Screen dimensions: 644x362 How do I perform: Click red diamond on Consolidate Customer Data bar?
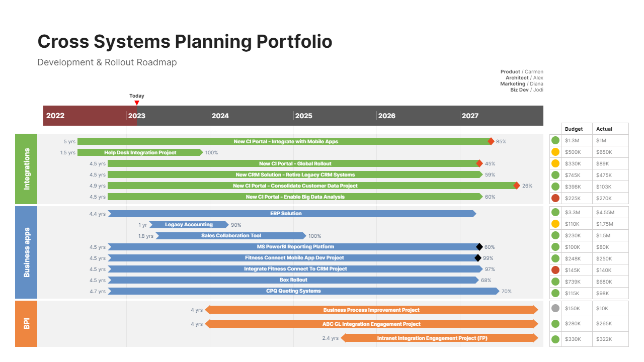[516, 186]
